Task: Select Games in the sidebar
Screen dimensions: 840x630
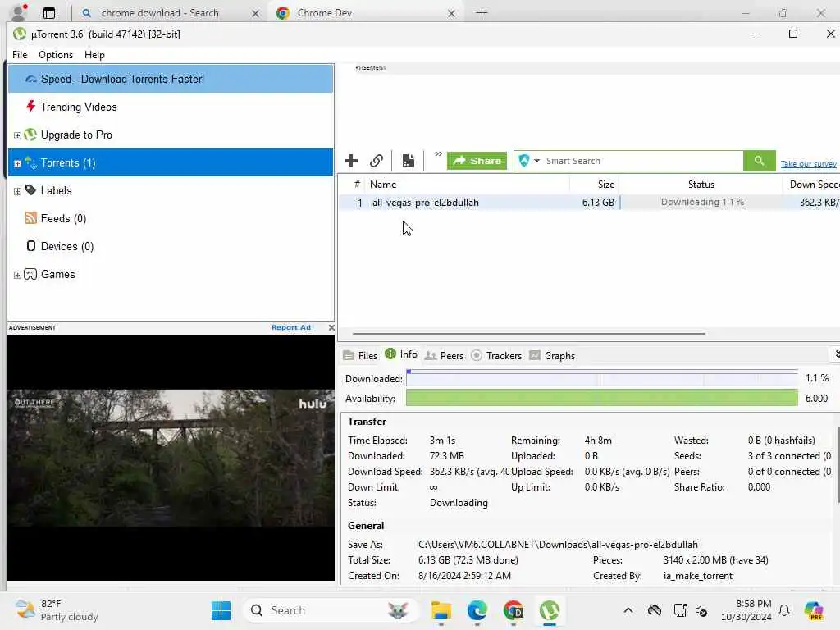Action: point(58,274)
